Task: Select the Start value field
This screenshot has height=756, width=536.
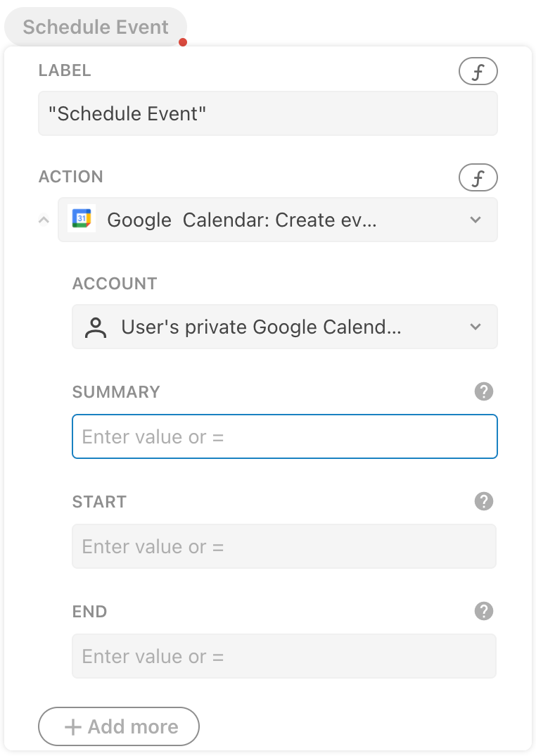Action: 284,546
